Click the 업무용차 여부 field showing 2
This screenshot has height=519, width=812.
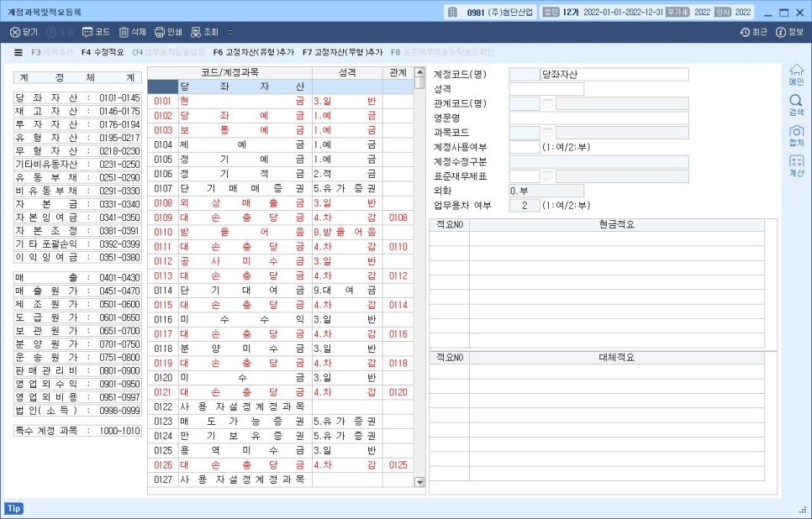tap(524, 206)
